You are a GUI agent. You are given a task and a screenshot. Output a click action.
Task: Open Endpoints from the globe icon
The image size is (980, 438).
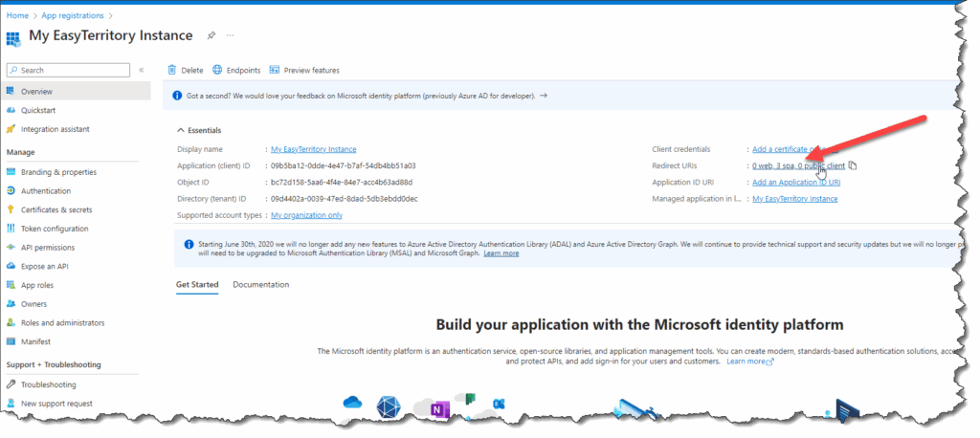pos(217,70)
